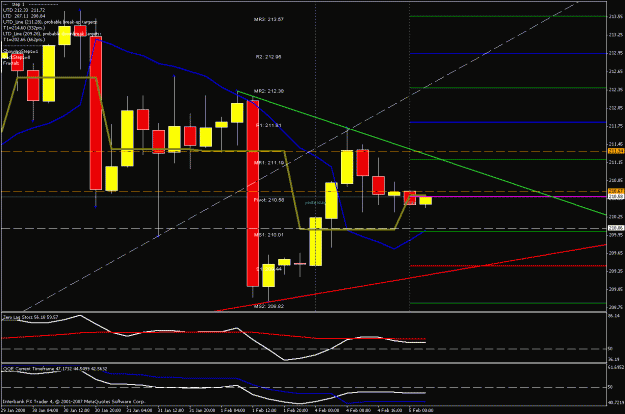Click the 31 Jan 12:00 time label
625x414 pixels.
pyautogui.click(x=171, y=410)
